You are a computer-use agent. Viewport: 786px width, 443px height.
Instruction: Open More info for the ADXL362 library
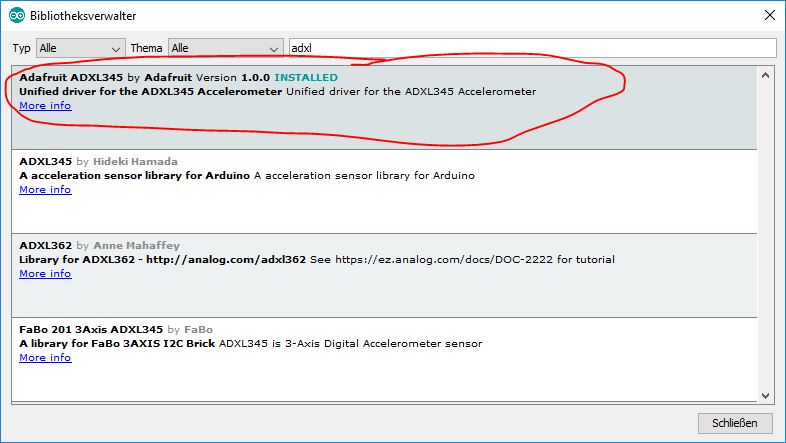[45, 274]
